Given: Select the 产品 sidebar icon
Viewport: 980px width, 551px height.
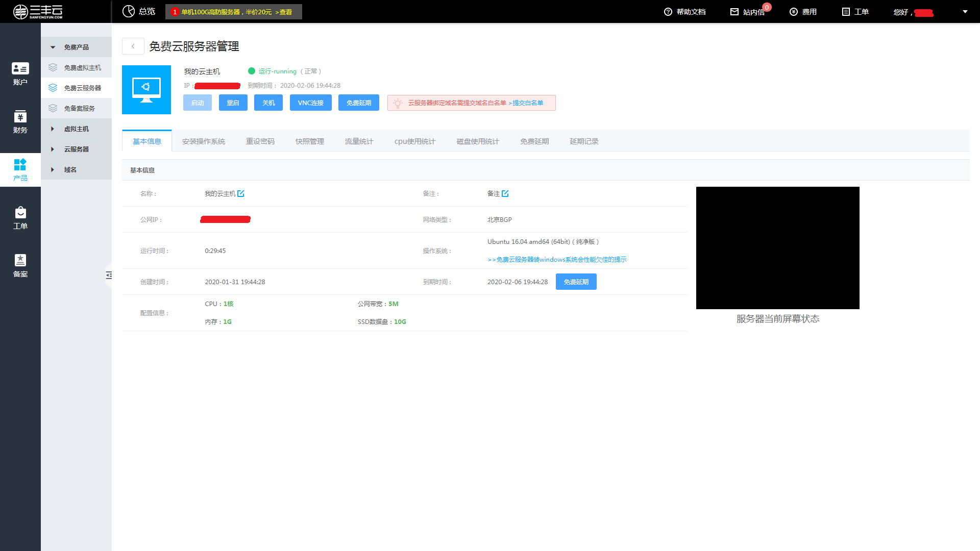Looking at the screenshot, I should pyautogui.click(x=20, y=170).
